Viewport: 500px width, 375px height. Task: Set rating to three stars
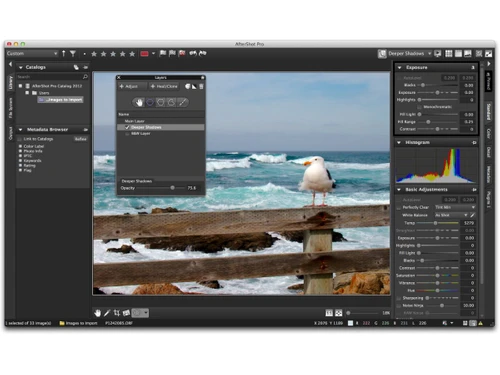(x=113, y=54)
